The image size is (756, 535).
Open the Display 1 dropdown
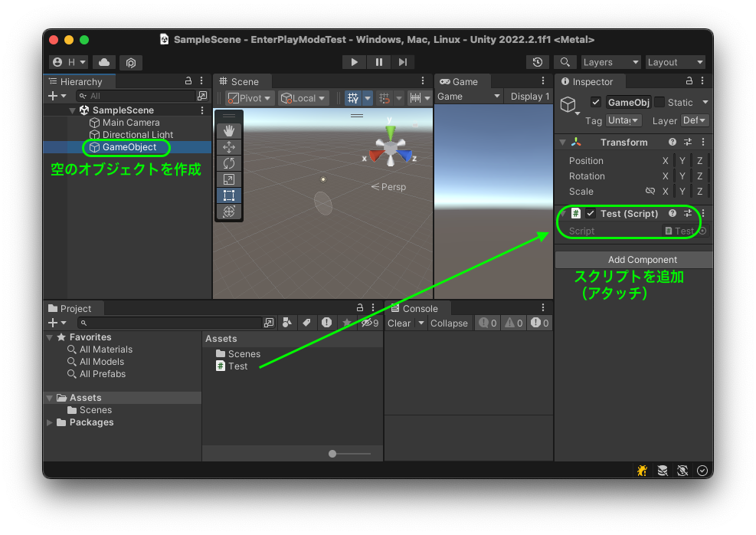[529, 97]
